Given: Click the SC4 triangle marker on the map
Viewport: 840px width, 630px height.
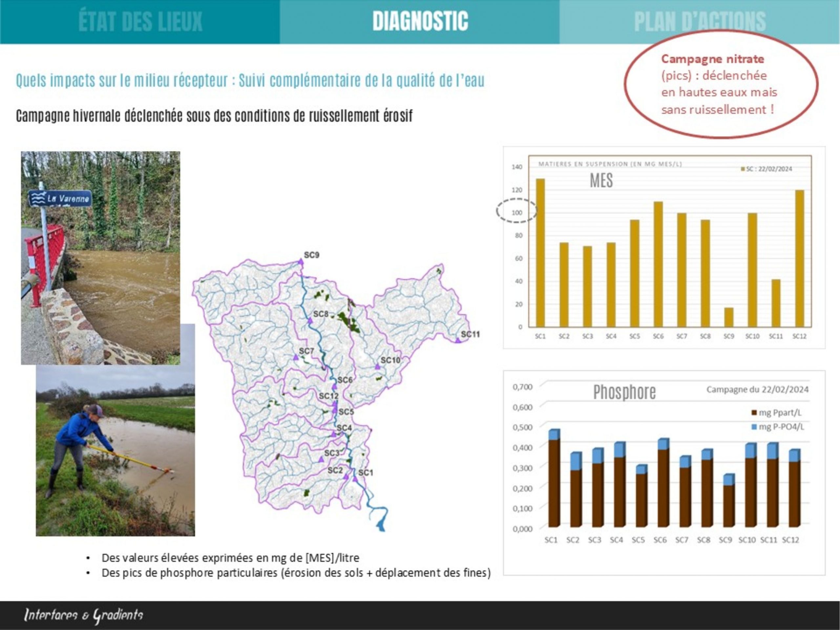Looking at the screenshot, I should pyautogui.click(x=334, y=434).
